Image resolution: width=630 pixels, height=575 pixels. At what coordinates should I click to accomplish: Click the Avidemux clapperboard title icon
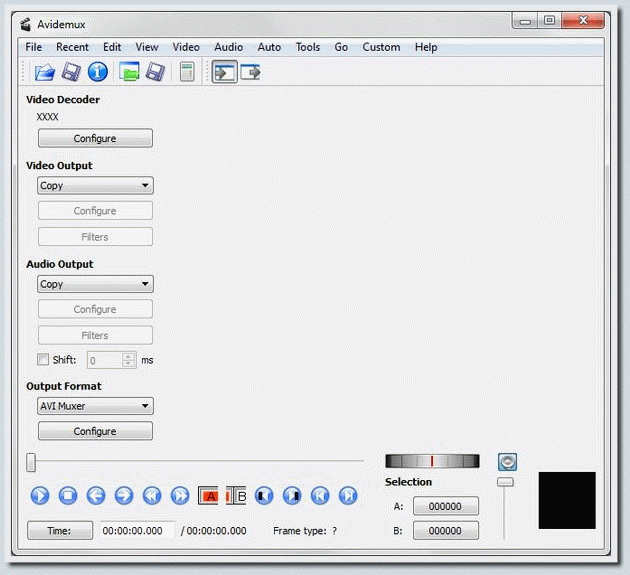26,25
